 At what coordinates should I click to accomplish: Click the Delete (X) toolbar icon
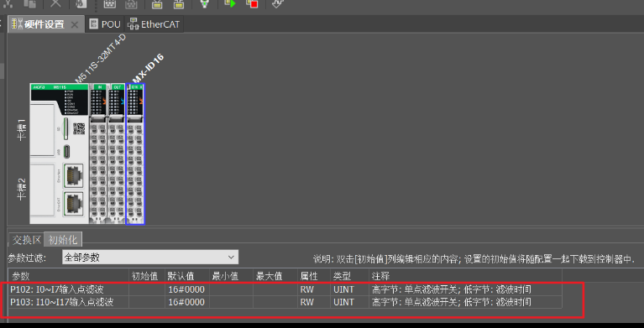[x=55, y=3]
